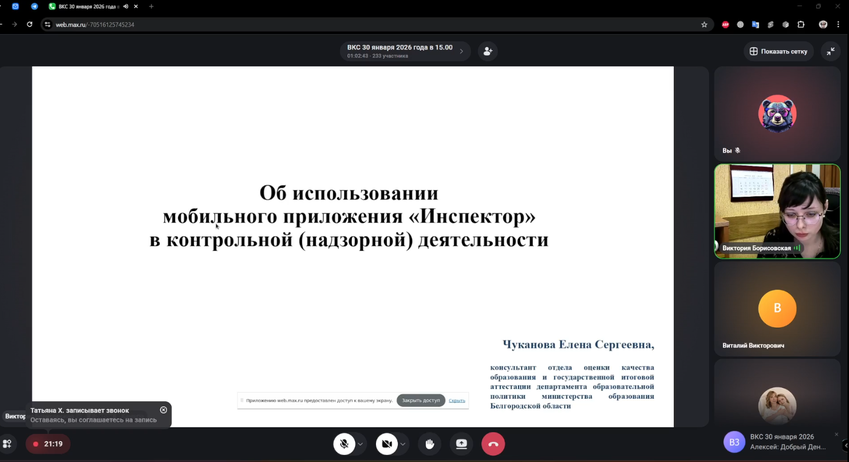Dismiss the recording notification
Screen dimensions: 849x462
164,410
